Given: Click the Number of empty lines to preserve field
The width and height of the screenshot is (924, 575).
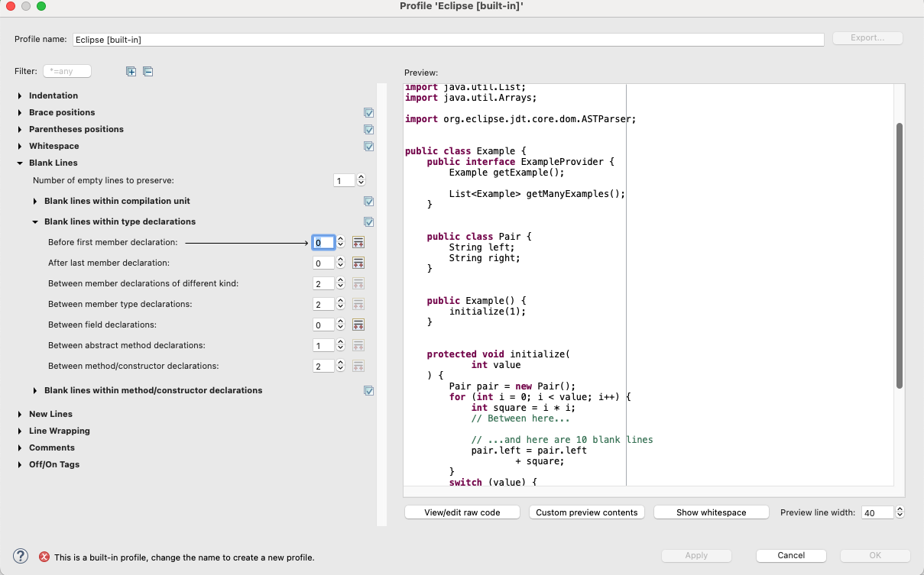Looking at the screenshot, I should (x=345, y=180).
